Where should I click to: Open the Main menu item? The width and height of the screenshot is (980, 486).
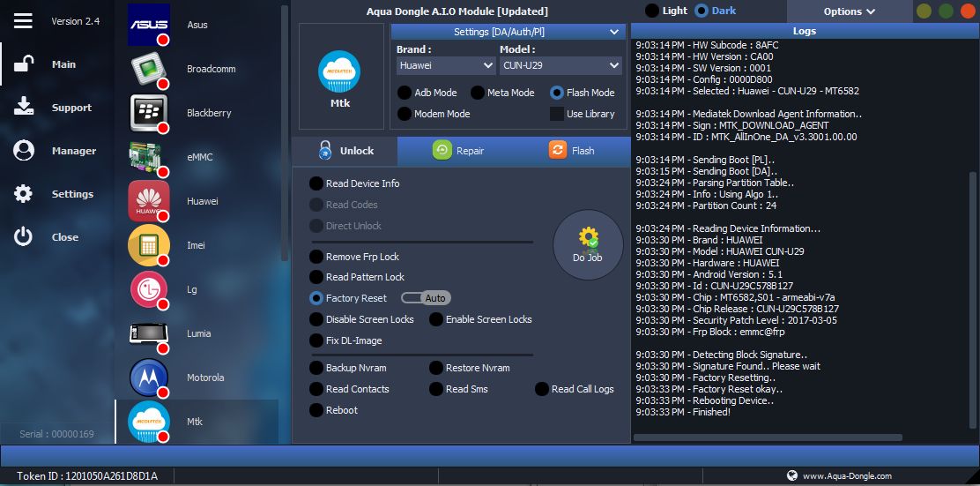[x=57, y=64]
